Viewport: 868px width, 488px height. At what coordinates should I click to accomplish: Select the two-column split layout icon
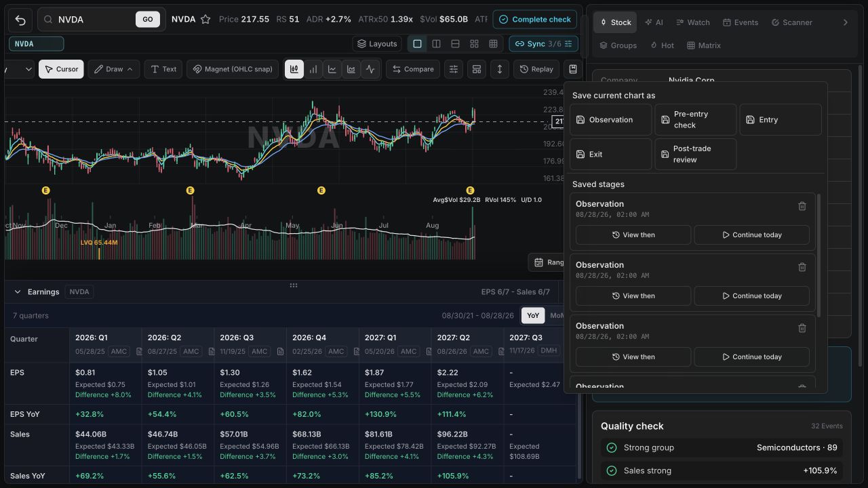click(x=436, y=44)
